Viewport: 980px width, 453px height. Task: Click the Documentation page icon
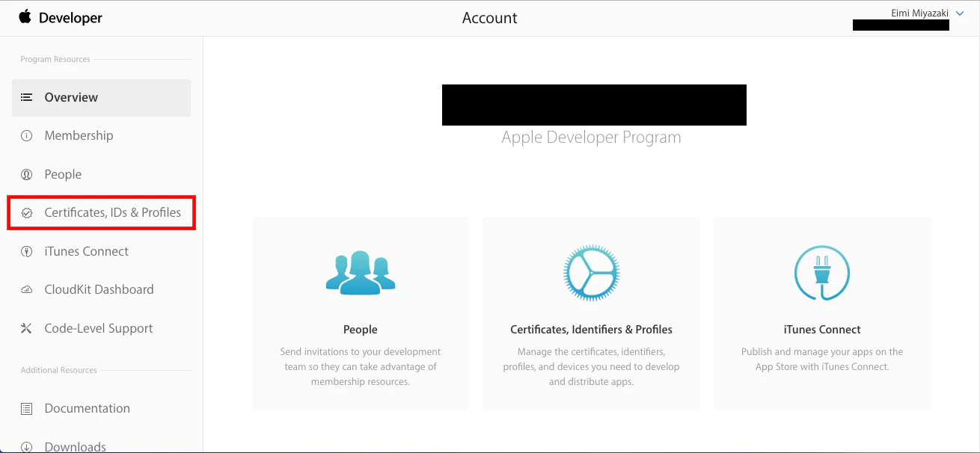[26, 409]
